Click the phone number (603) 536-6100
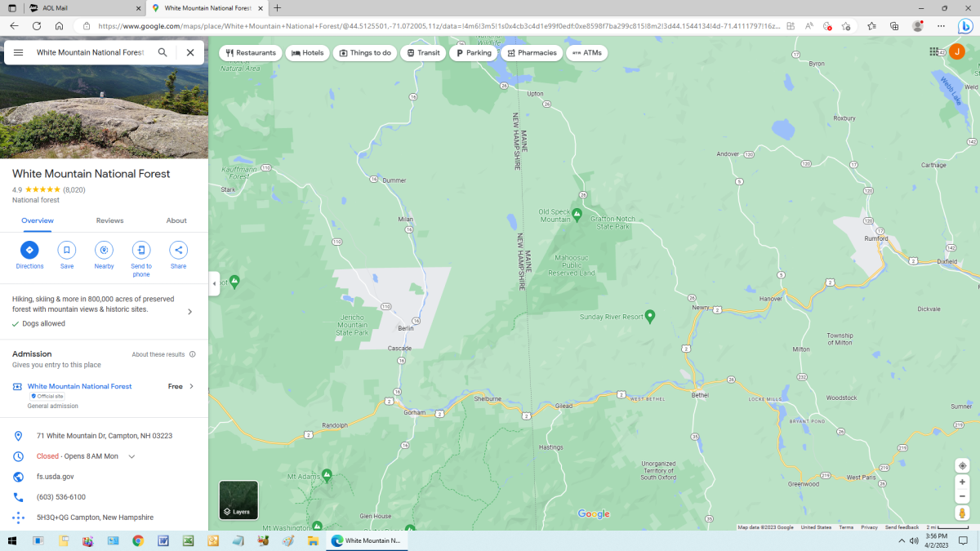 click(60, 497)
